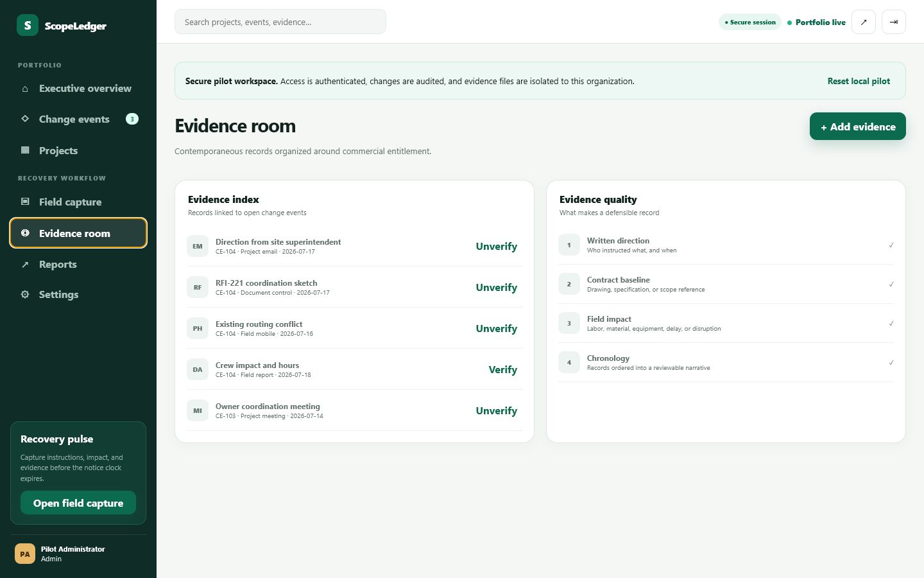Click 'CE-104 · Field report · 2026-07-18' text
Image resolution: width=924 pixels, height=578 pixels.
coord(263,375)
